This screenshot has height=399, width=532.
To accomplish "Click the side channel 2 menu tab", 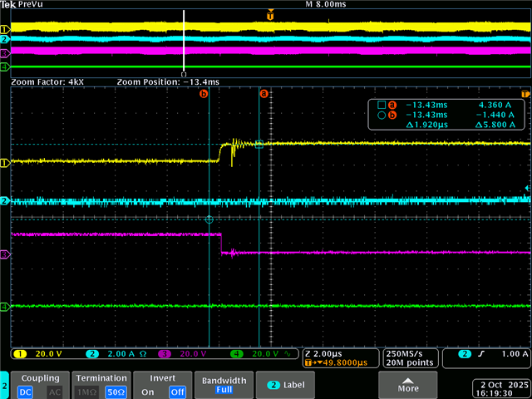I will [5, 385].
